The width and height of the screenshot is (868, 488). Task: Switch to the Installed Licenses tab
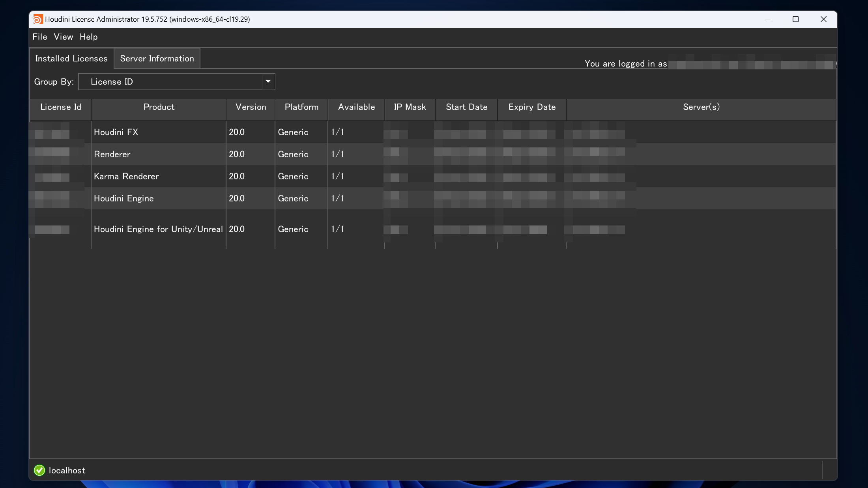click(x=71, y=58)
